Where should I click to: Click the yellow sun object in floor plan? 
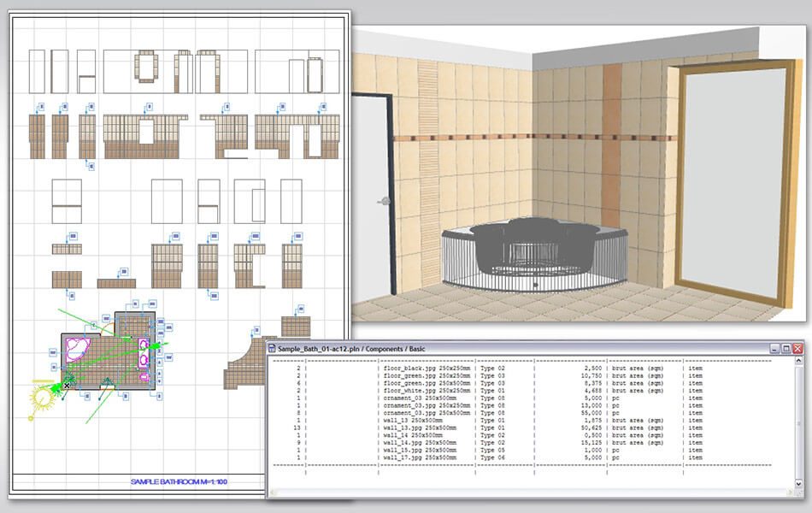[41, 396]
